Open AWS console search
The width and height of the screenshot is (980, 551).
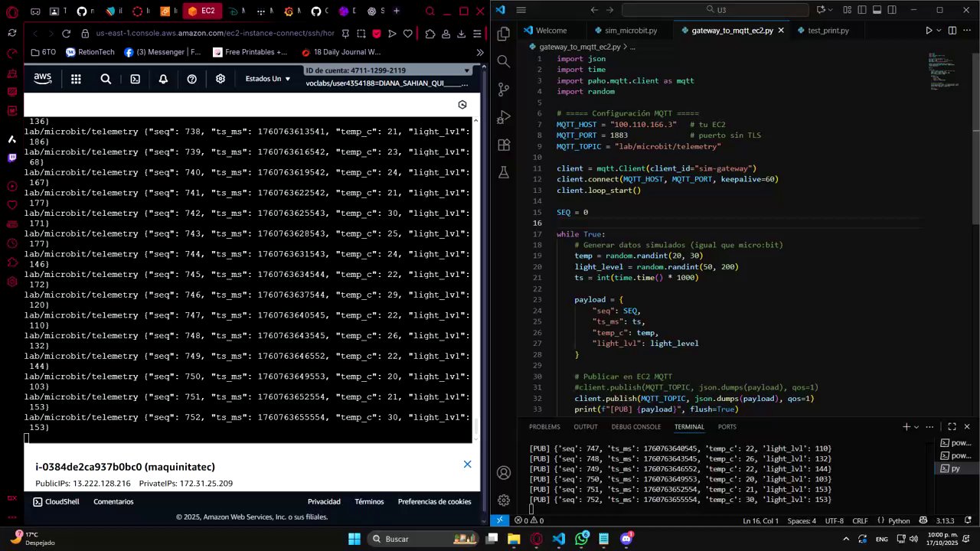pos(106,79)
